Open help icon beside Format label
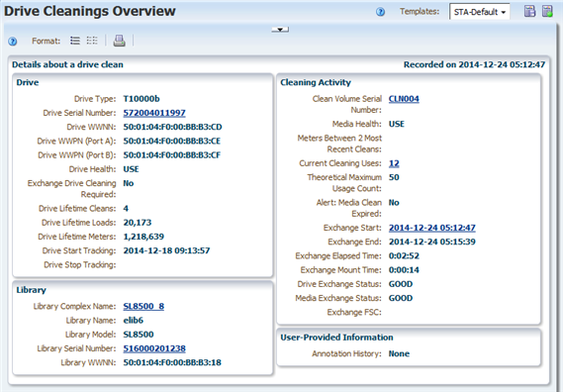 (13, 42)
